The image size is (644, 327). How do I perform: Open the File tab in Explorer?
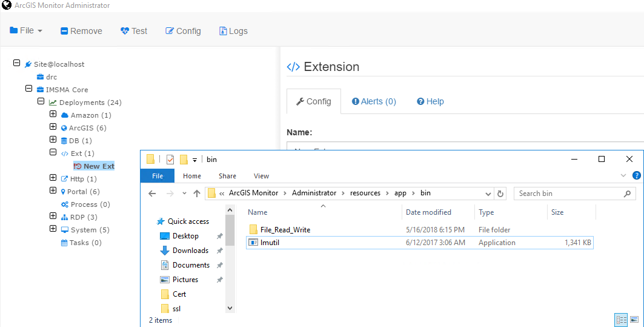[x=158, y=176]
